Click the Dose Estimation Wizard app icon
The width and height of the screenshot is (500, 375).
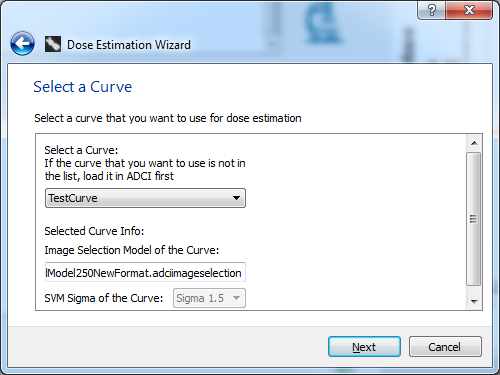53,44
